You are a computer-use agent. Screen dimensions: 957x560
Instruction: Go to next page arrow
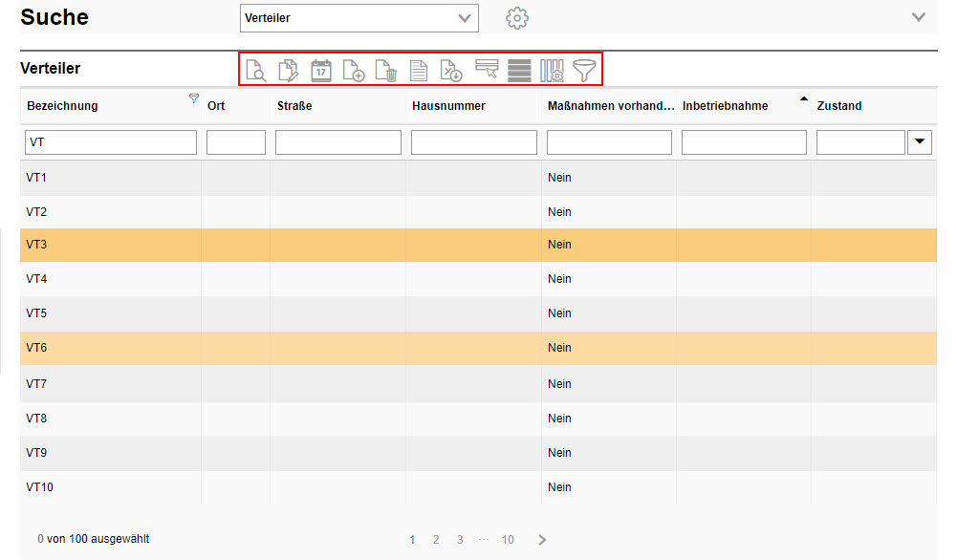pos(542,540)
